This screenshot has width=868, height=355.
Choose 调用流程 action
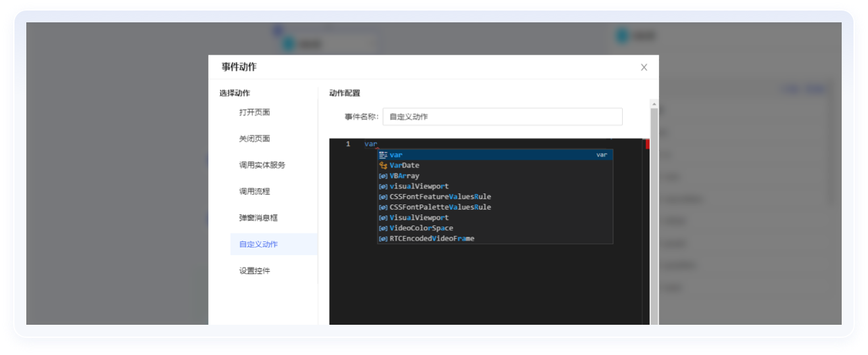click(x=254, y=191)
